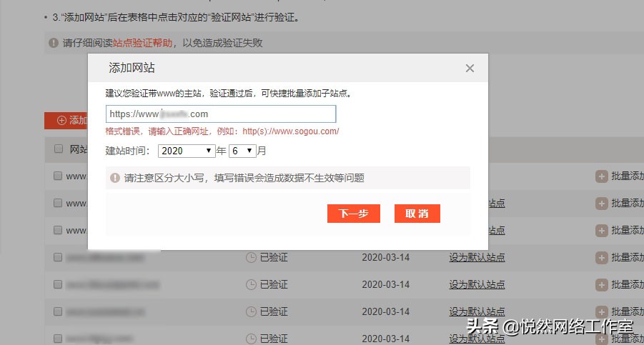The height and width of the screenshot is (345, 644).
Task: Click the warning icon beside 请注意区分大小写
Action: click(115, 178)
